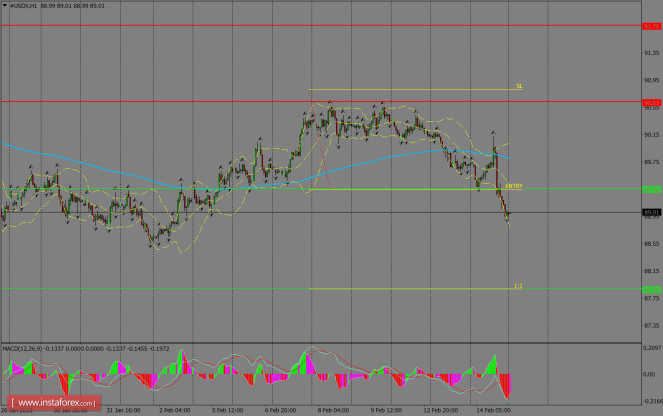663x416 pixels.
Task: Click the 31 Jan 16:00 time label
Action: tap(123, 410)
